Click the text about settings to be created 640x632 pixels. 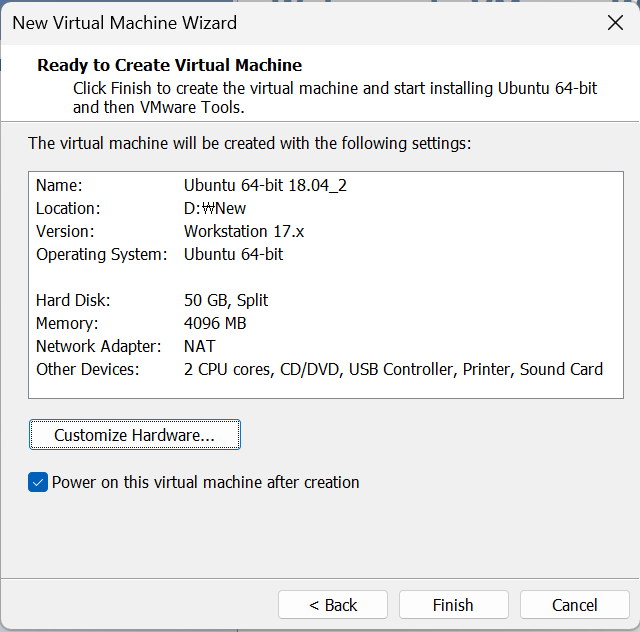coord(249,144)
